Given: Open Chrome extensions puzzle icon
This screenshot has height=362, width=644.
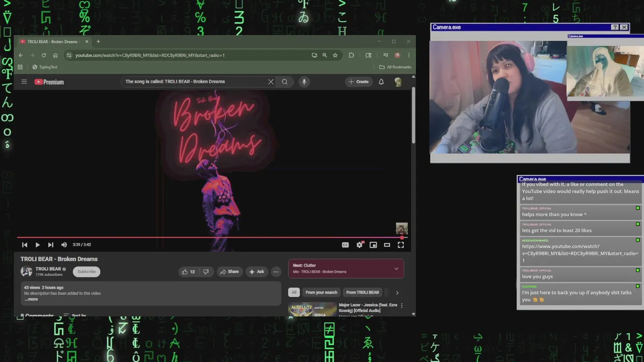Looking at the screenshot, I should [x=351, y=55].
